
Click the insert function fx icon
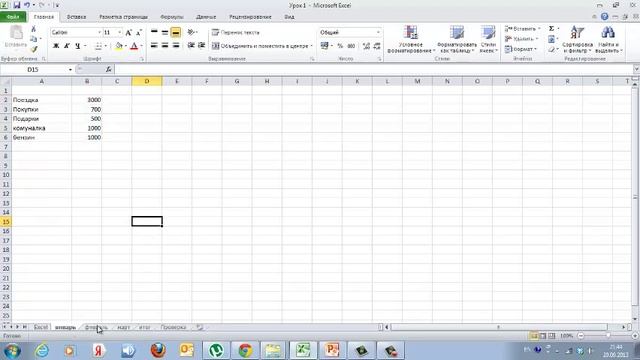pos(108,70)
